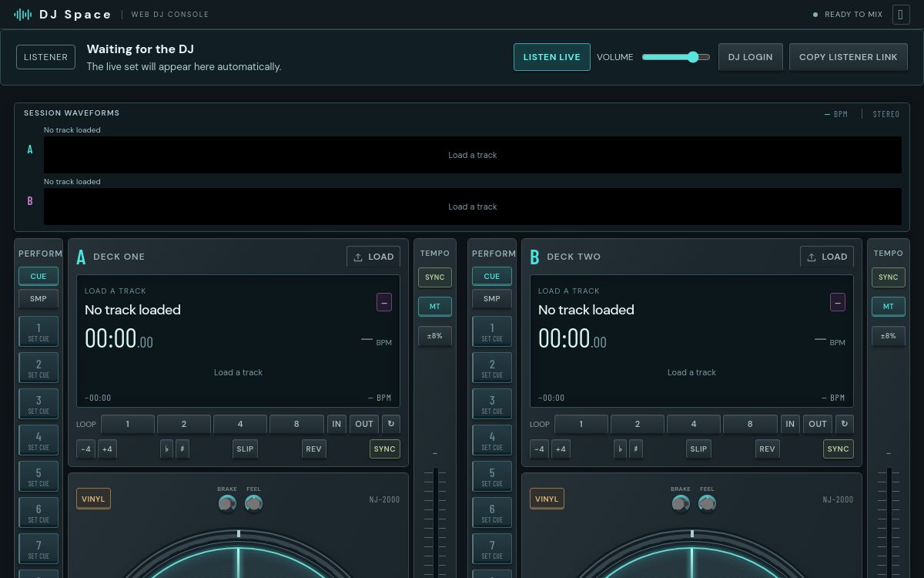The width and height of the screenshot is (924, 578).
Task: Select Deck One SMP perform mode
Action: pyautogui.click(x=38, y=299)
